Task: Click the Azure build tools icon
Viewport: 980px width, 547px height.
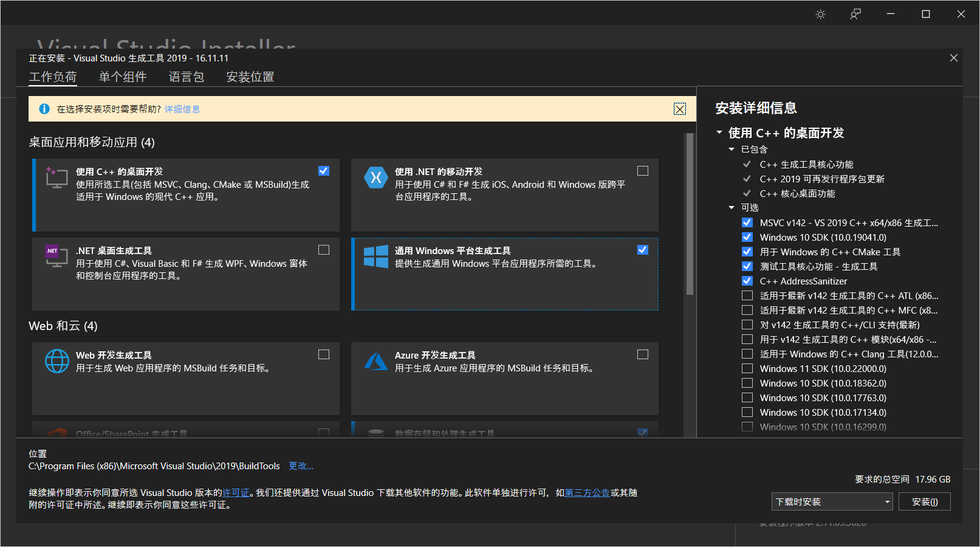Action: point(375,361)
